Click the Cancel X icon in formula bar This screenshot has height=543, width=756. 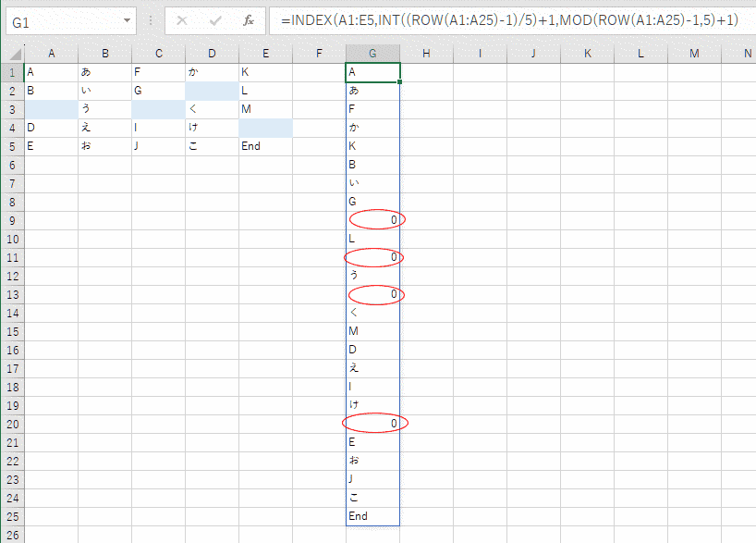click(x=182, y=20)
